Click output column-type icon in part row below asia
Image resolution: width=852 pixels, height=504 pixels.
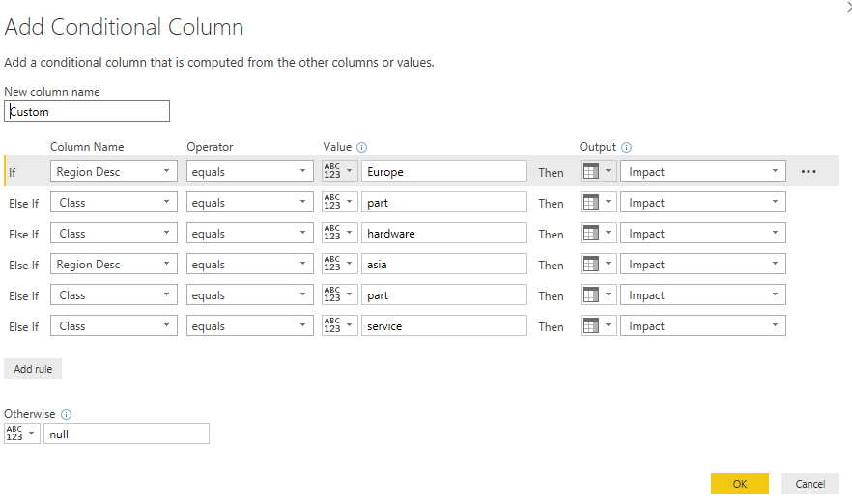pyautogui.click(x=598, y=294)
